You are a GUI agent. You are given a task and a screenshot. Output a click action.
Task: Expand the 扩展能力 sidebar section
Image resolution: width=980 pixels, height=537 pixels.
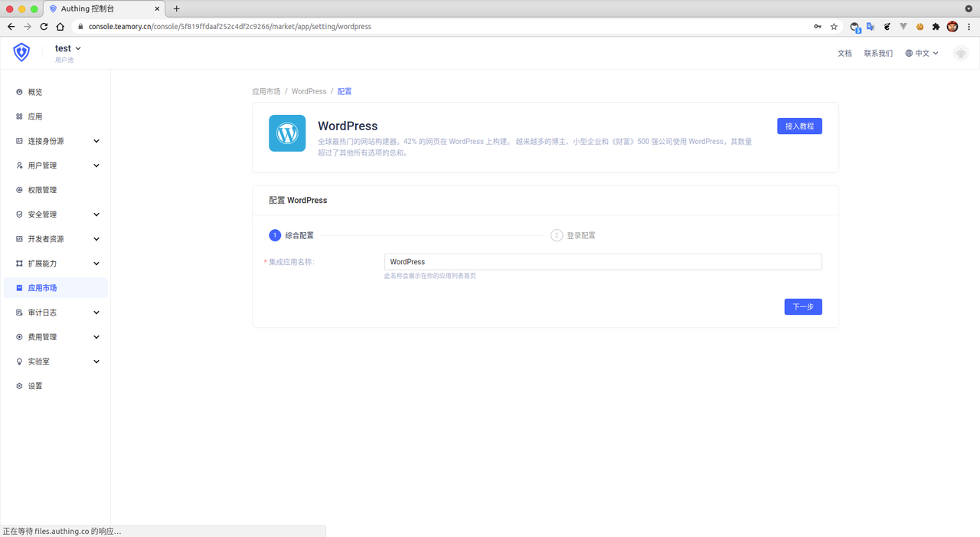55,264
